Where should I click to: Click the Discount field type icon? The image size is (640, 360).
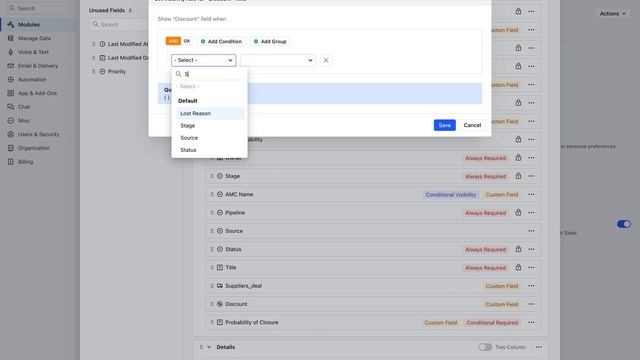point(220,304)
